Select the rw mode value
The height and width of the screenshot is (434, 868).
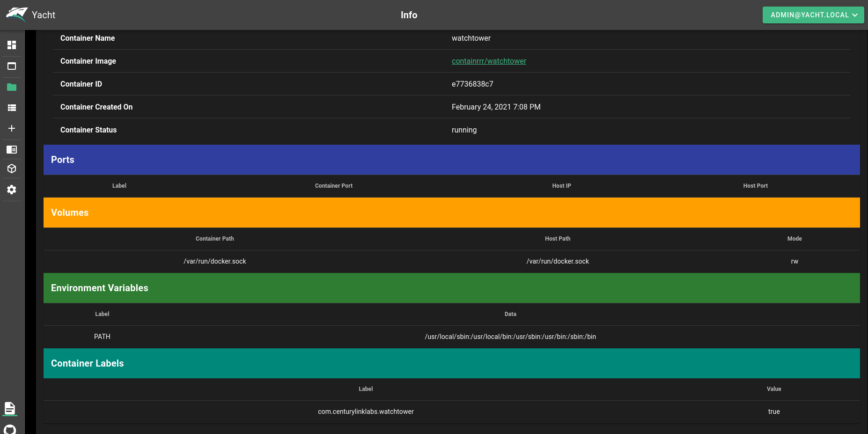(794, 261)
